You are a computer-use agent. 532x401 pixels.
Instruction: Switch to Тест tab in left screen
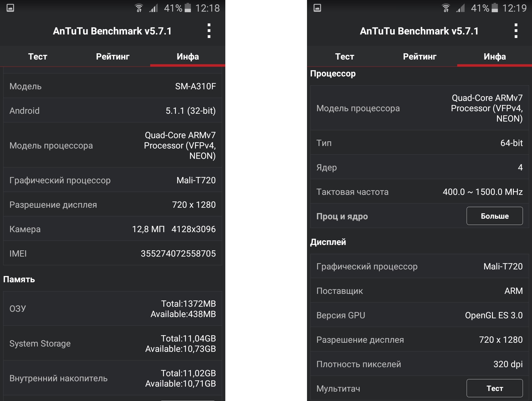pyautogui.click(x=38, y=56)
